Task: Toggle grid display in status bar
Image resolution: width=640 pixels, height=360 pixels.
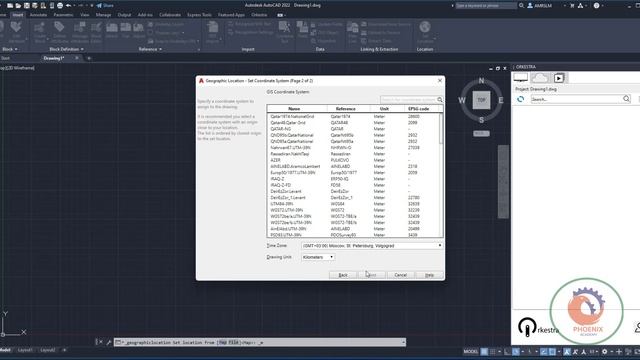Action: [484, 351]
